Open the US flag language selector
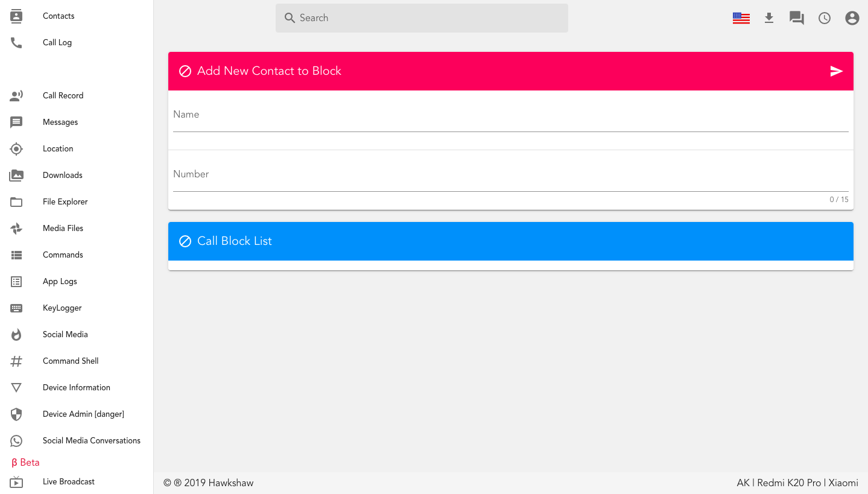The image size is (868, 494). (x=741, y=18)
